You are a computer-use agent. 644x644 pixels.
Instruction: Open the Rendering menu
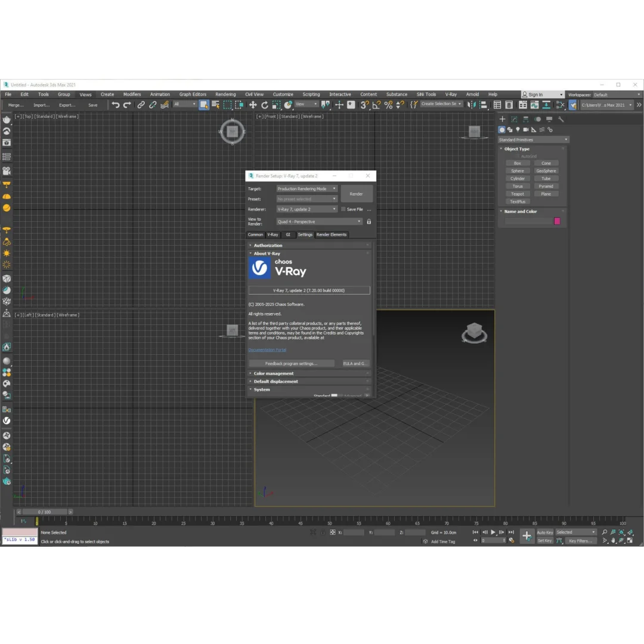pos(225,94)
